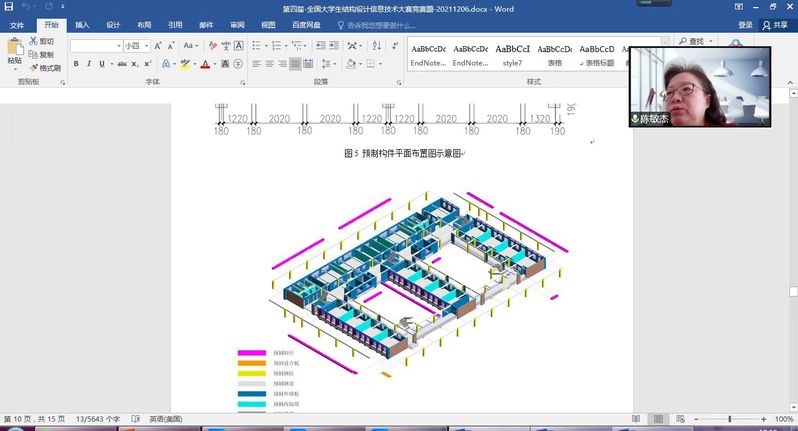Expand the font color dropdown arrow
Screen dimensions: 798x431
click(x=215, y=64)
